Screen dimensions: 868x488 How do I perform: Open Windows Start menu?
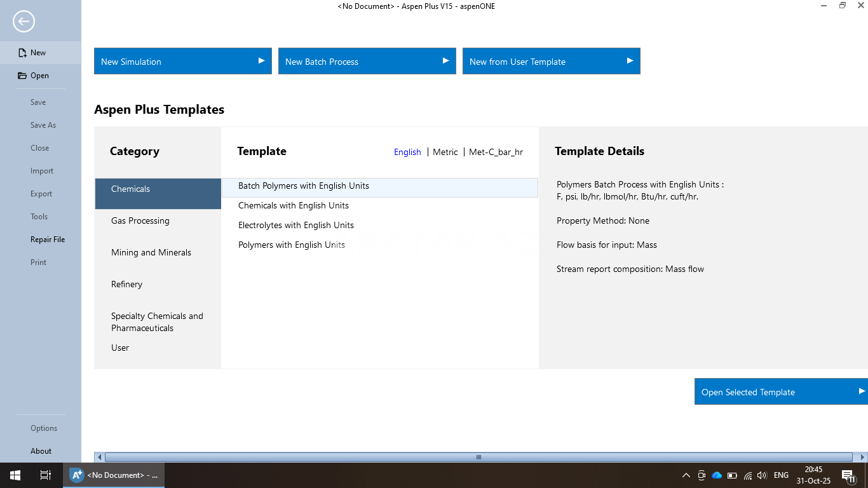point(15,475)
